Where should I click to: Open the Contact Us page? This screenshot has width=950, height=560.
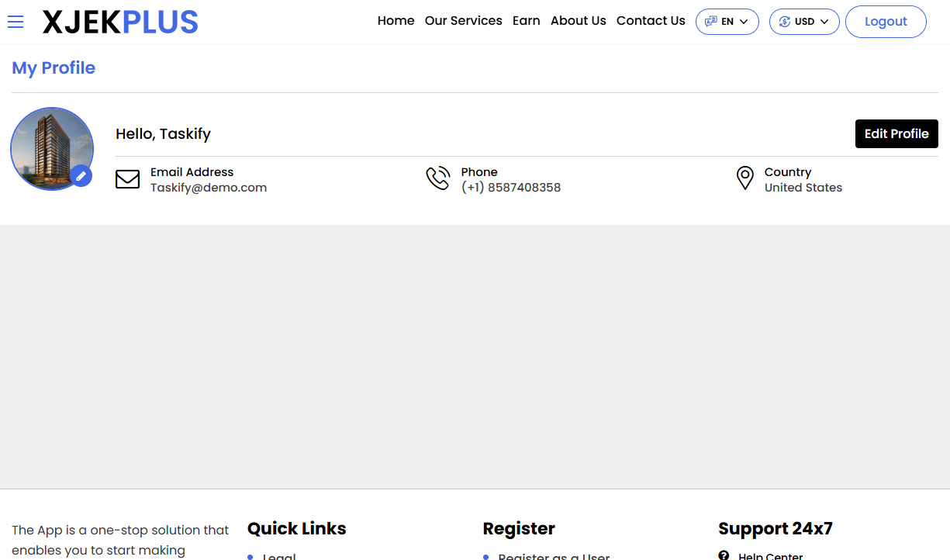tap(651, 21)
